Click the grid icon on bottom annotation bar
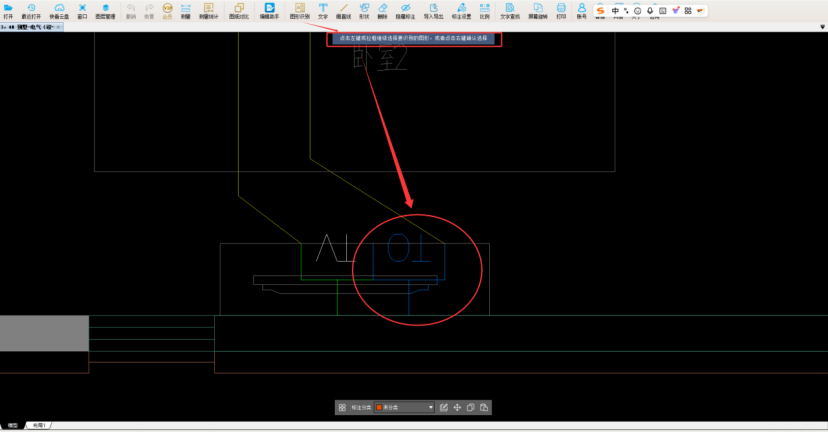The height and width of the screenshot is (432, 828). click(x=342, y=408)
